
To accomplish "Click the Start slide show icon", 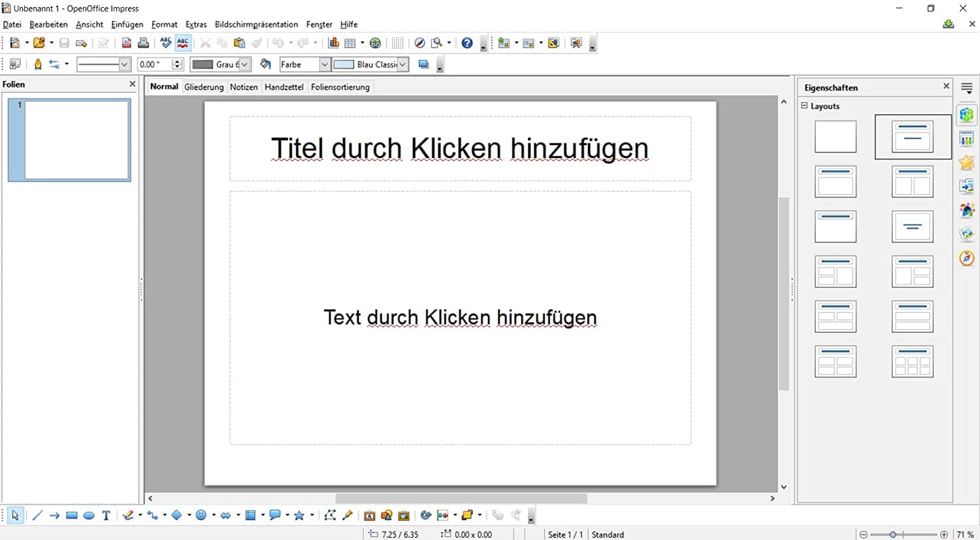I will (x=576, y=43).
